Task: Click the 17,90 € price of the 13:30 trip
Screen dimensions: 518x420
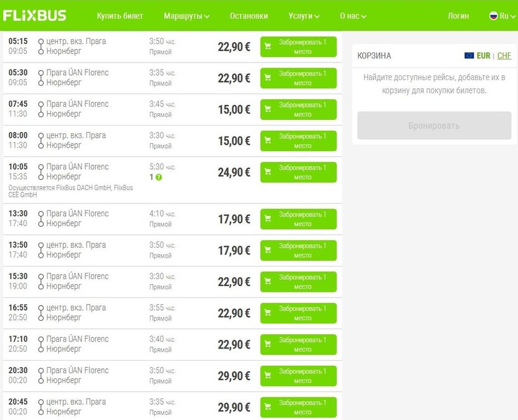Action: pos(234,219)
